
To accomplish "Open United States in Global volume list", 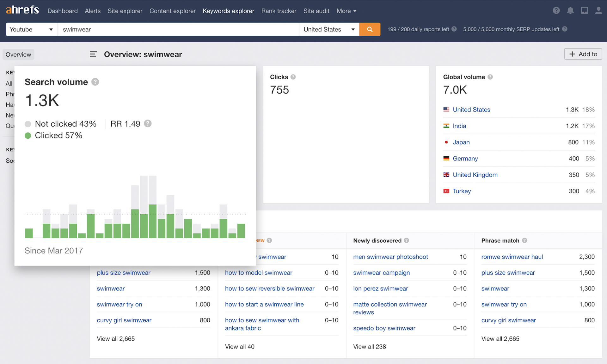I will 471,110.
